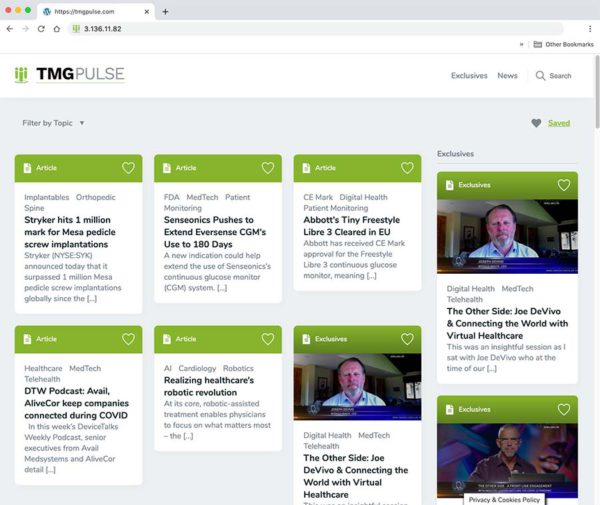Open the Saved articles link
Screen dimensions: 600x505
(559, 123)
